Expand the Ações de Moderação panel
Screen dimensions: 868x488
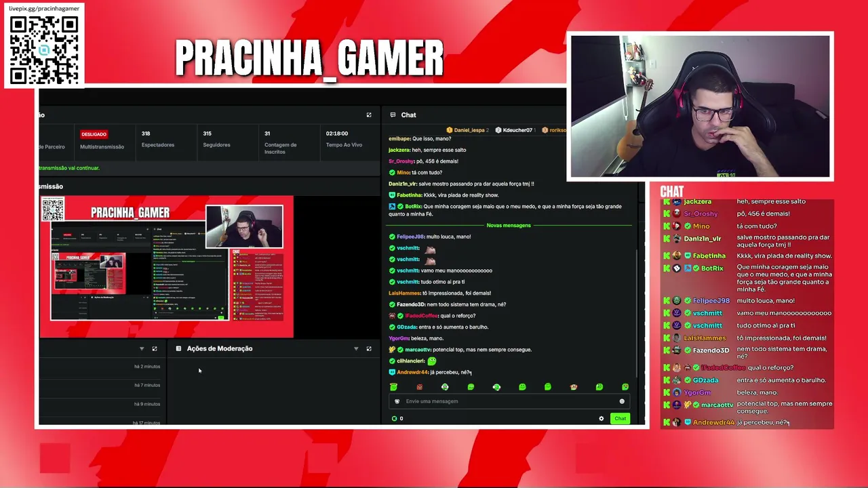[x=369, y=349]
